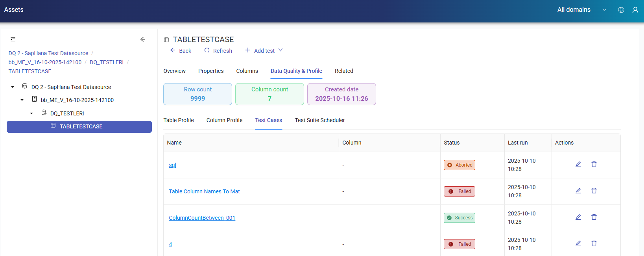
Task: Go Back using the Back button
Action: coord(181,51)
